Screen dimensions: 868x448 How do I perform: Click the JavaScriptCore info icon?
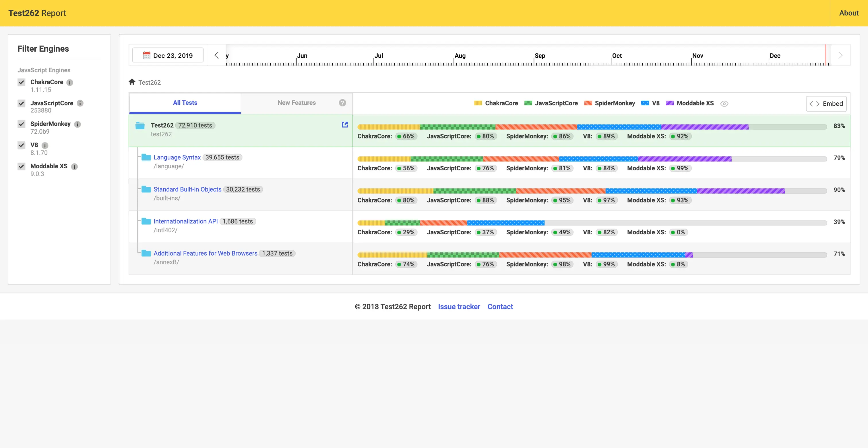(80, 103)
